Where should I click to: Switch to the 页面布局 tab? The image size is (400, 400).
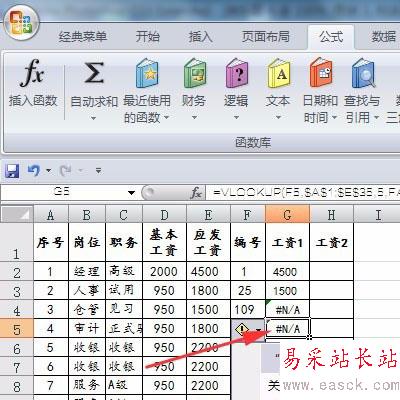[x=266, y=36]
